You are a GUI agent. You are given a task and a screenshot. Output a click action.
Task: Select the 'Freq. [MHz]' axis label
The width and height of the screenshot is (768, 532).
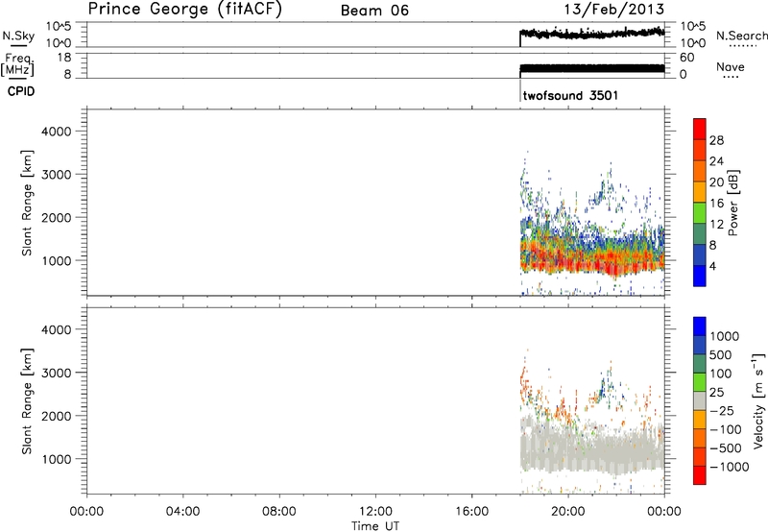[x=17, y=65]
